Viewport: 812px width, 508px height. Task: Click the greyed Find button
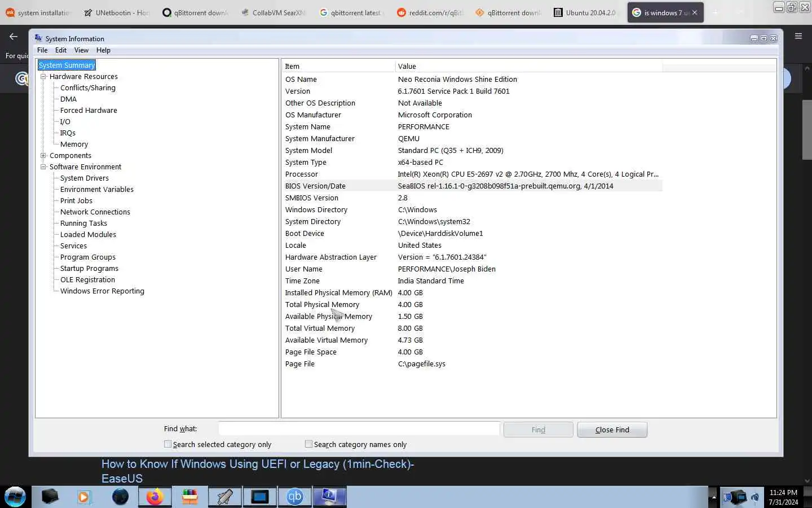coord(538,430)
